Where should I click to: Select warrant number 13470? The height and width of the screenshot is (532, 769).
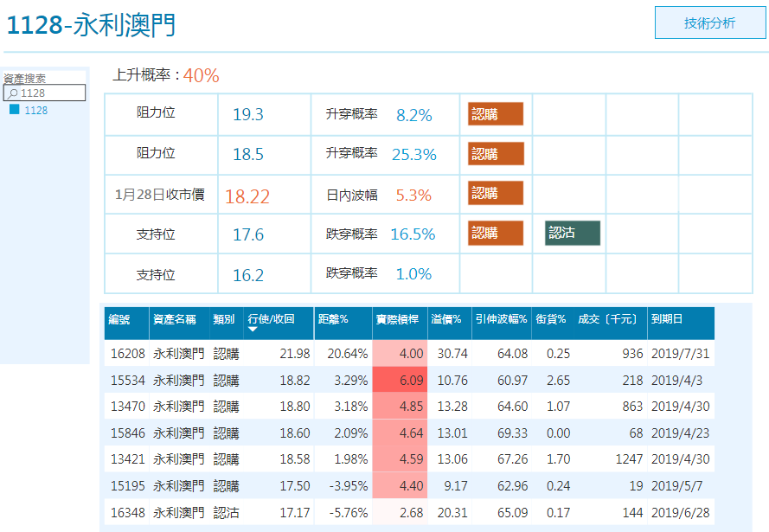click(127, 407)
